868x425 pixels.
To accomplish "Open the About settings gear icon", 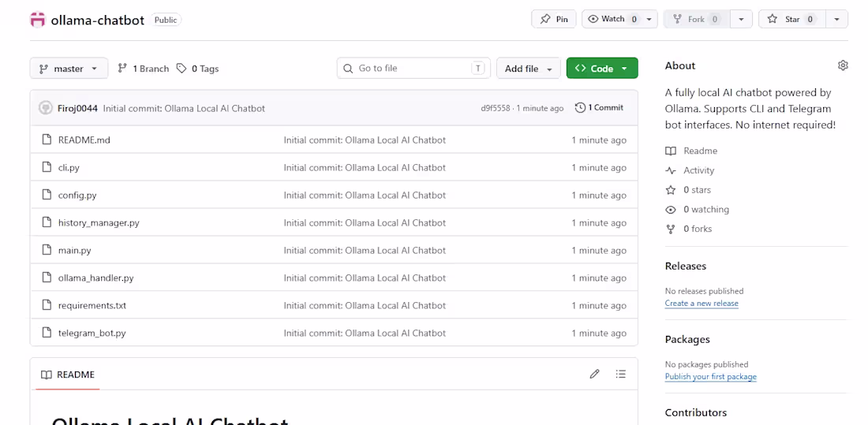I will pyautogui.click(x=843, y=65).
